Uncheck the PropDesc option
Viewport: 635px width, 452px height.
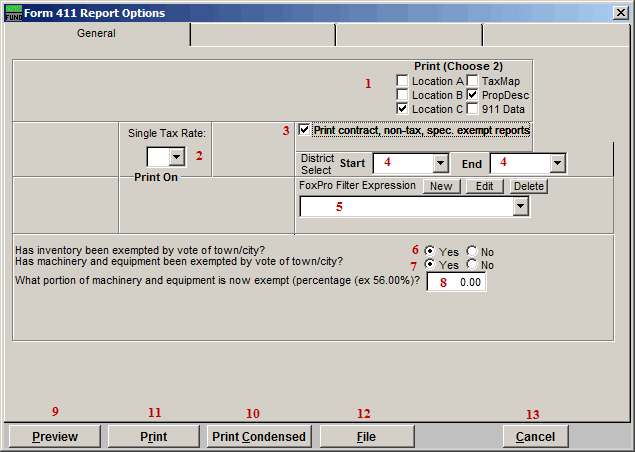[472, 94]
